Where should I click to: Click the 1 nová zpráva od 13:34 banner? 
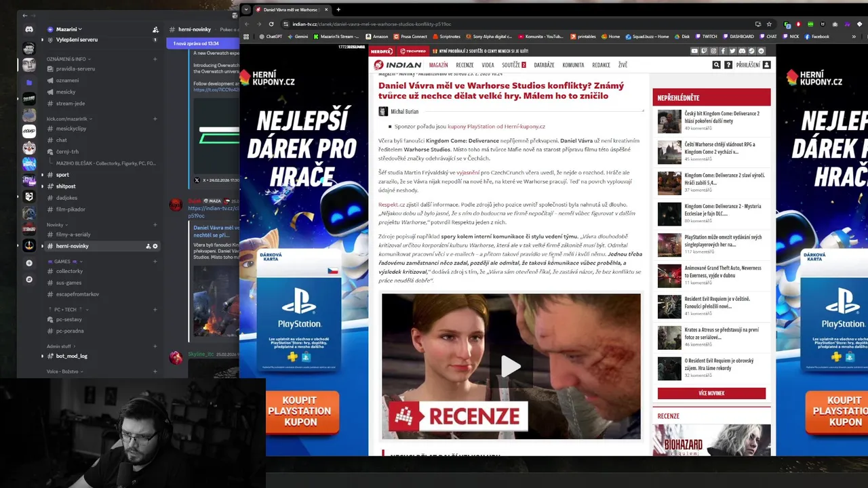tap(202, 43)
